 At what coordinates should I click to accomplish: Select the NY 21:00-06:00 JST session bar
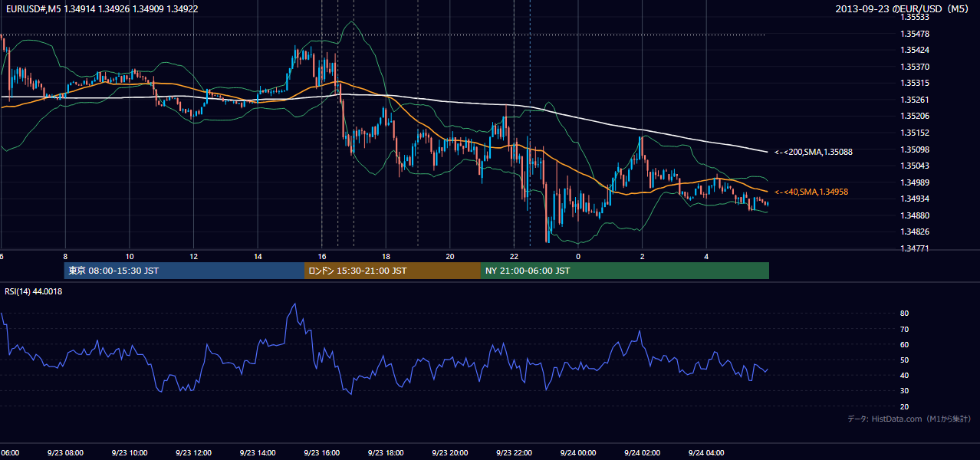point(625,271)
